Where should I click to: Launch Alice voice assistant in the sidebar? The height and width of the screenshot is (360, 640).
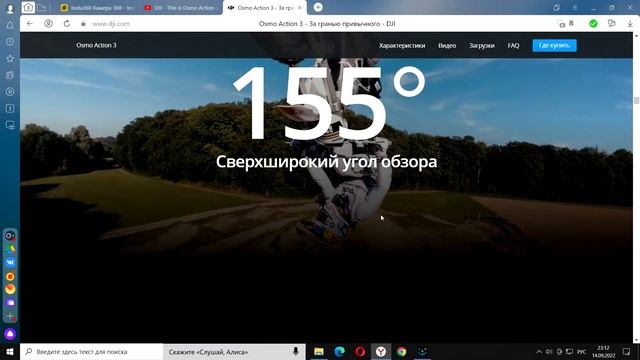pos(10,334)
